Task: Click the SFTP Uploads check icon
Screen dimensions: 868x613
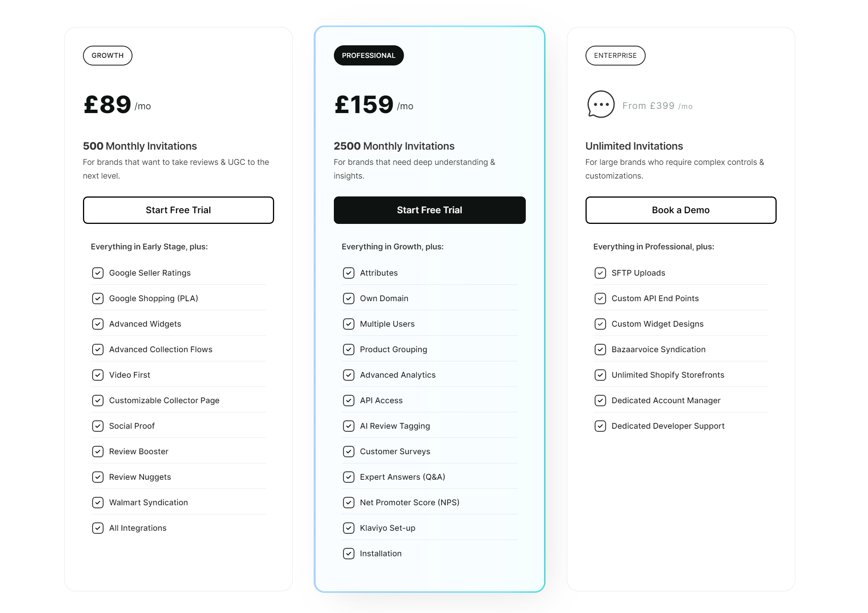Action: (600, 273)
